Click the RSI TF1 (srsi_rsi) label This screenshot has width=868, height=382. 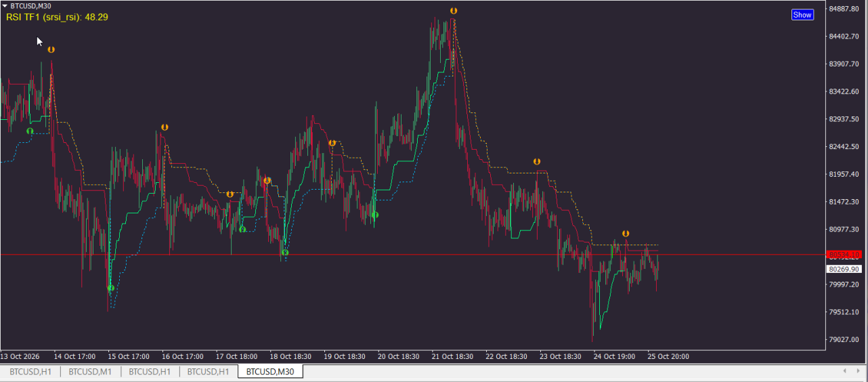point(57,16)
